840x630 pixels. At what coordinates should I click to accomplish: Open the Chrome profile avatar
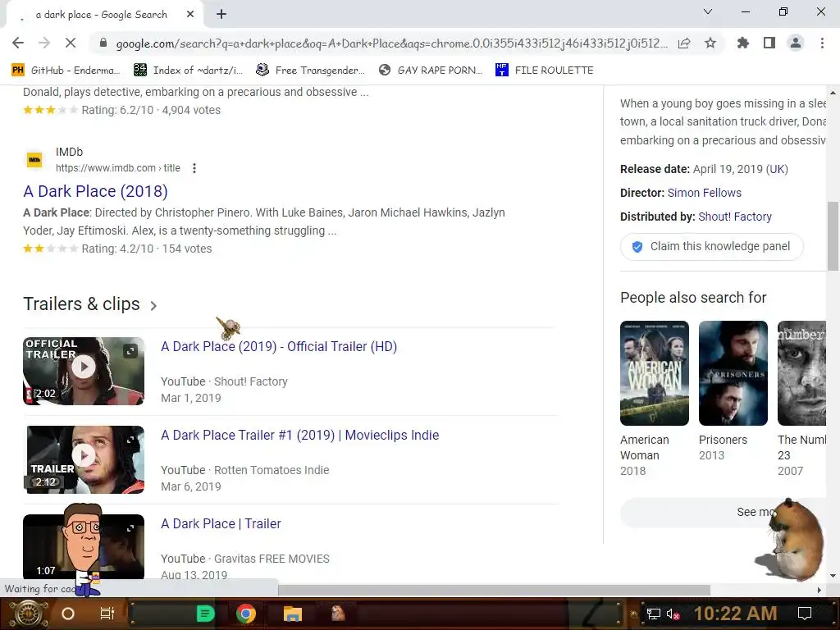(796, 43)
